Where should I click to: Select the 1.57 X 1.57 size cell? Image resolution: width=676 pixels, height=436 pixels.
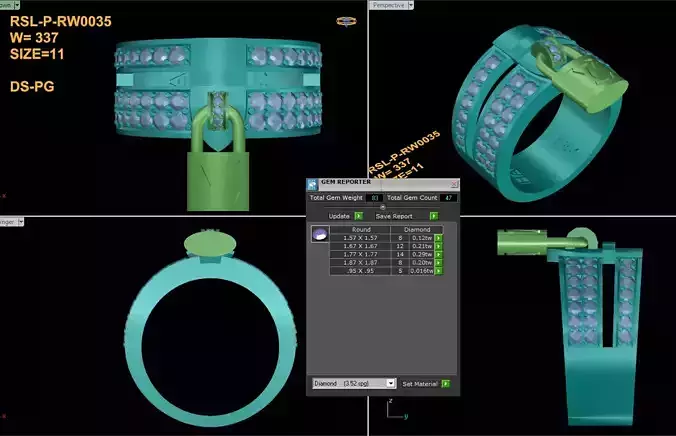360,238
